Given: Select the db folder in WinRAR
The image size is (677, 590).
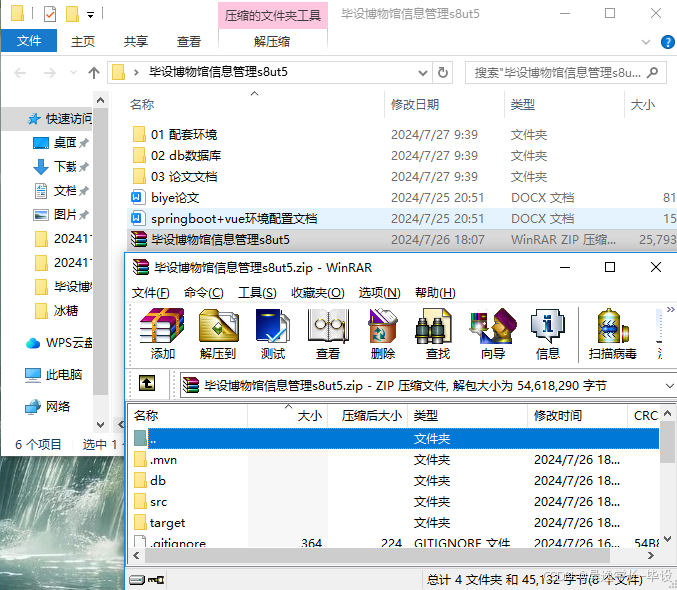Looking at the screenshot, I should click(394, 481).
